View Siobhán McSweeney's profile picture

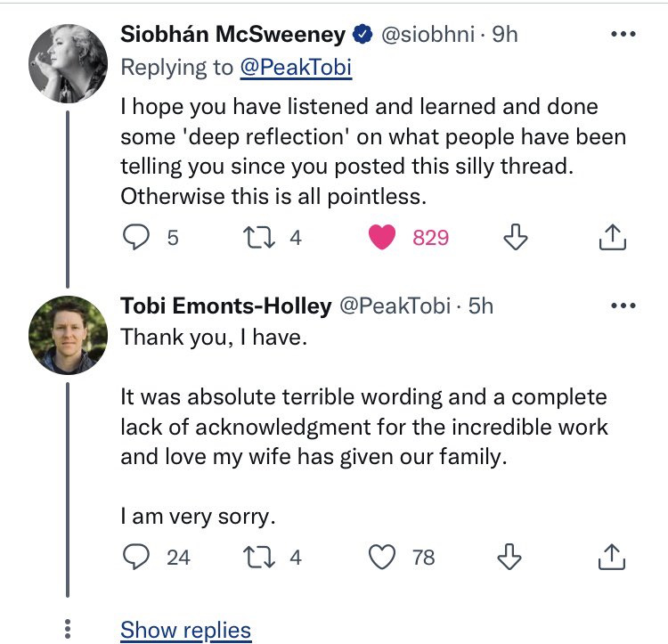69,62
